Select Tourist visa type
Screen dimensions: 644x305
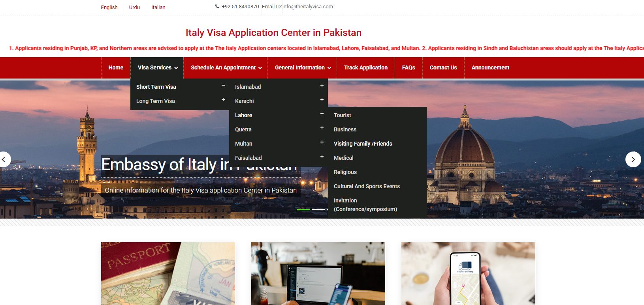click(343, 115)
